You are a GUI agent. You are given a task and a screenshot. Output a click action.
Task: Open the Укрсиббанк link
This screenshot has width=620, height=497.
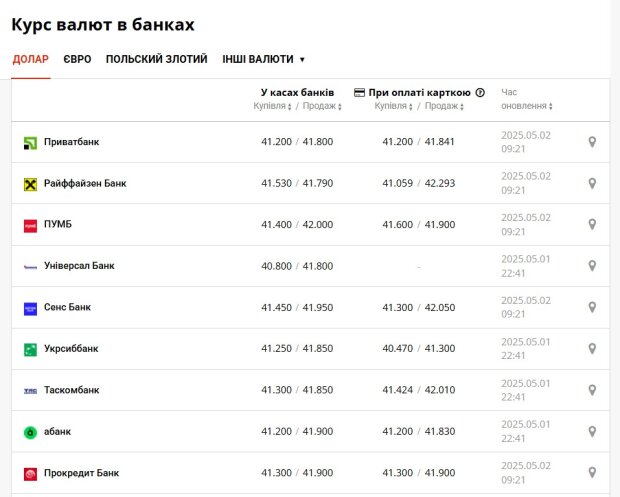pos(71,349)
